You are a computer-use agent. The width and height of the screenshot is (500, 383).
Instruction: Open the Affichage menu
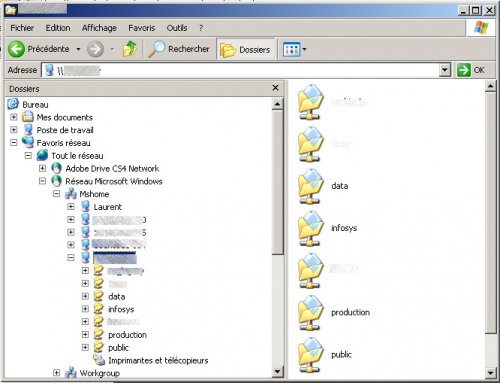point(99,28)
